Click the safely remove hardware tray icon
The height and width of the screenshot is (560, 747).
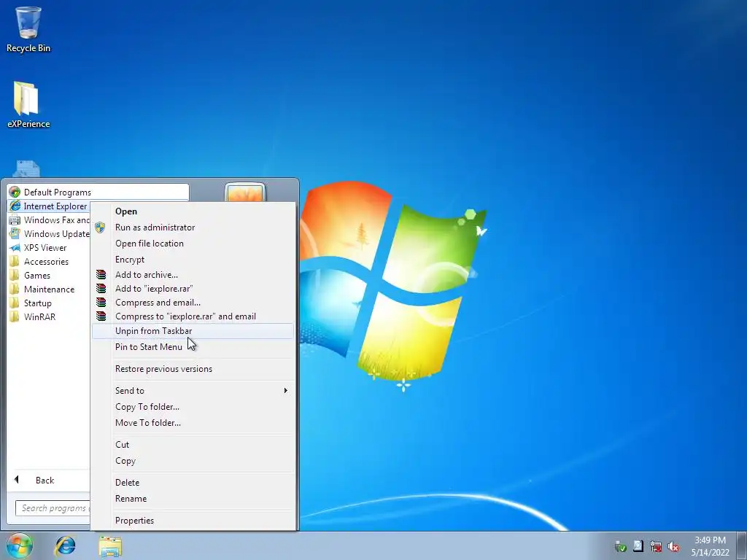click(620, 547)
